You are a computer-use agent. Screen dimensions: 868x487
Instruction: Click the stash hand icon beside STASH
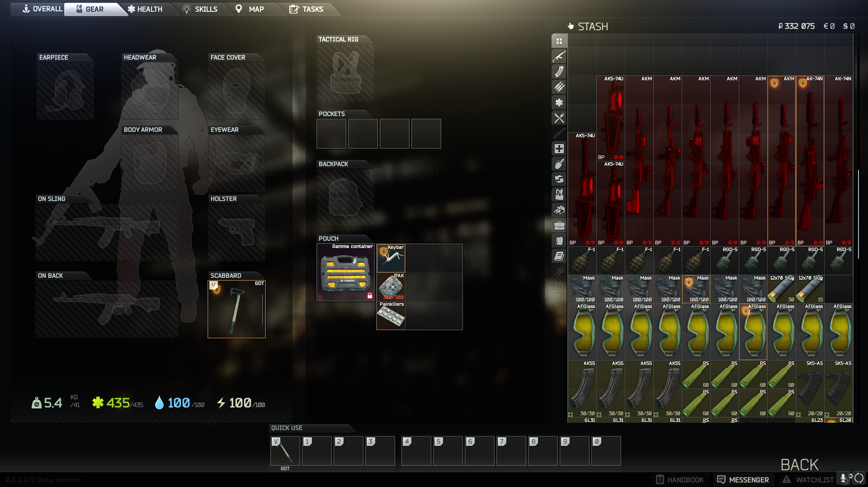point(571,26)
